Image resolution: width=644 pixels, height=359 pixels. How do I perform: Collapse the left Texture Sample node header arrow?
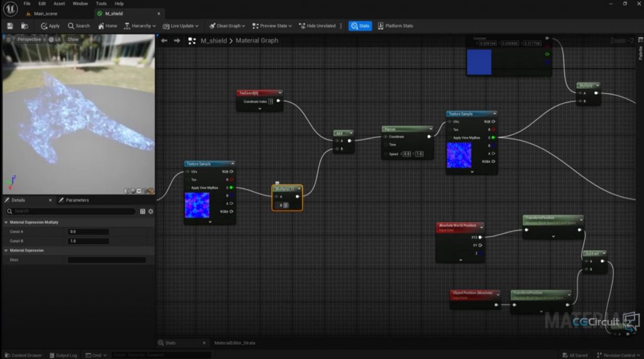coord(233,163)
